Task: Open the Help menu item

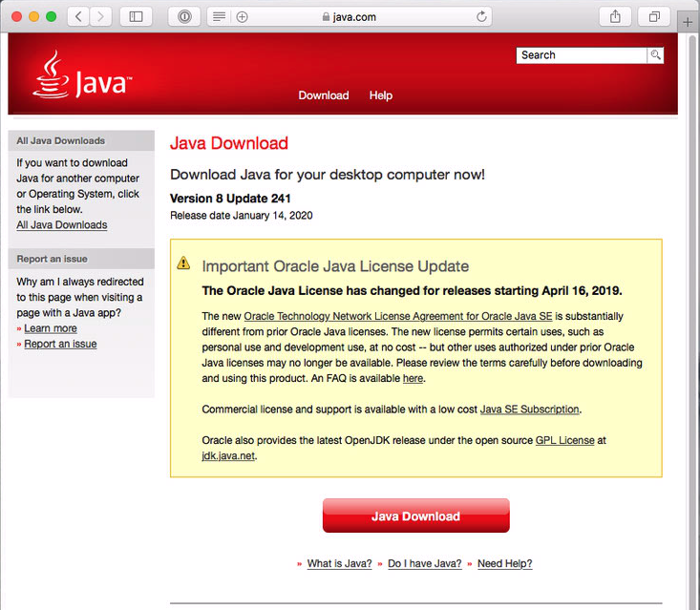Action: pos(381,95)
